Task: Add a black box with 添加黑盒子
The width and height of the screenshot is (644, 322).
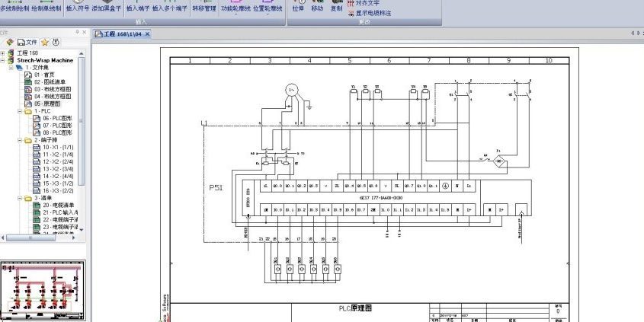Action: click(107, 7)
